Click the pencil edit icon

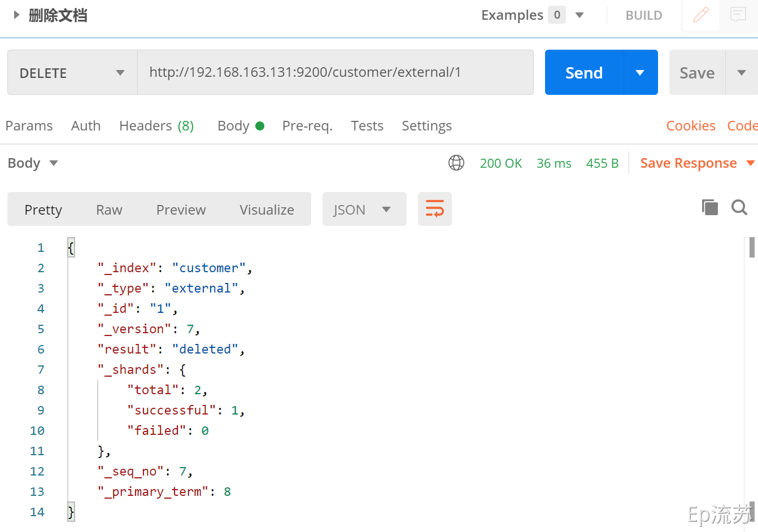point(700,15)
